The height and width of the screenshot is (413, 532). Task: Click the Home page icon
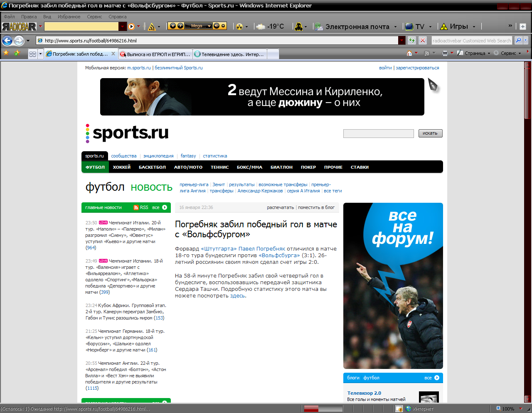coord(409,53)
